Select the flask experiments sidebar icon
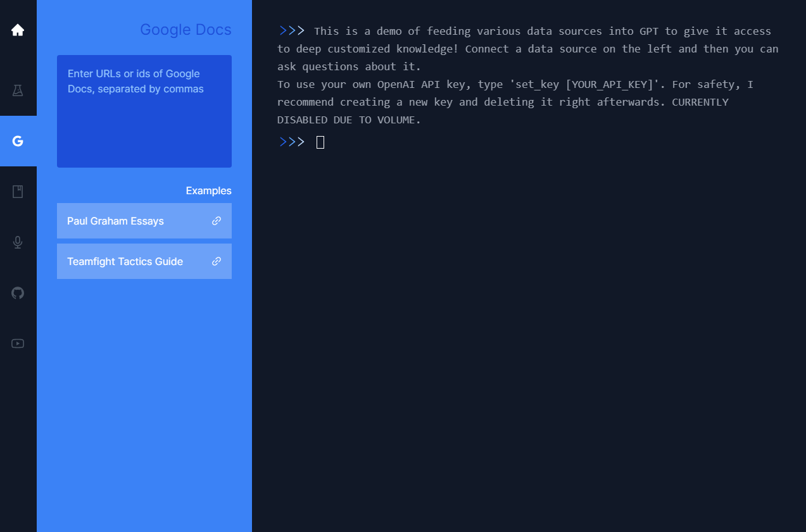The image size is (806, 532). coord(18,90)
